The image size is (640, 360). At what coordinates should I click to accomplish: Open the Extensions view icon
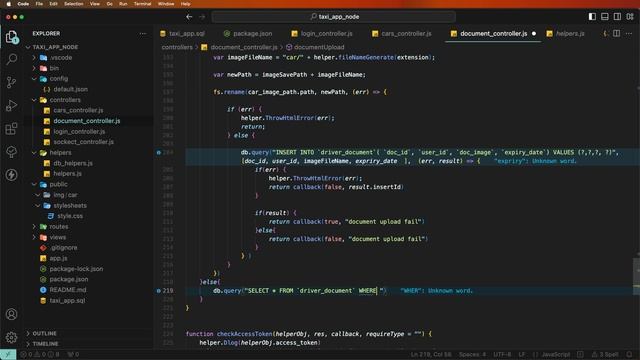[x=11, y=129]
